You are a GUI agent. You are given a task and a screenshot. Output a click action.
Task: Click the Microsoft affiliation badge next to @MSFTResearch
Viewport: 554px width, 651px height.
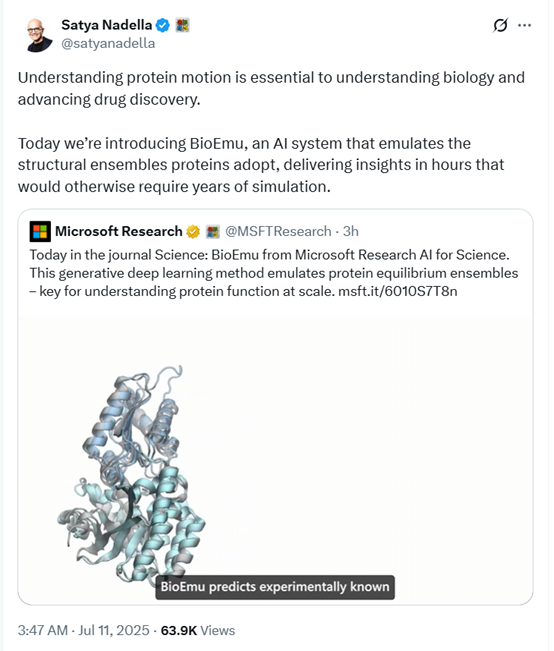pyautogui.click(x=213, y=231)
